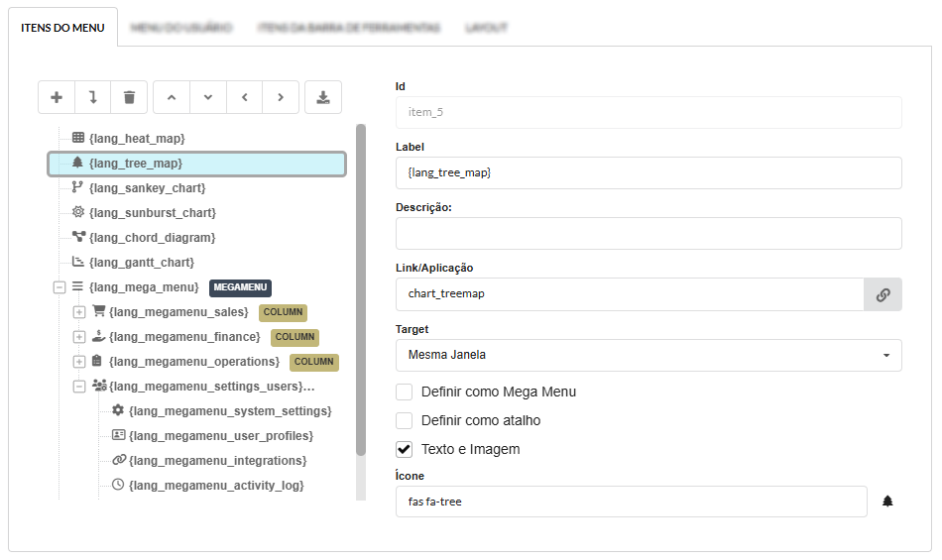
Task: Select {lang_sankey_chart} tree item
Action: tap(147, 188)
